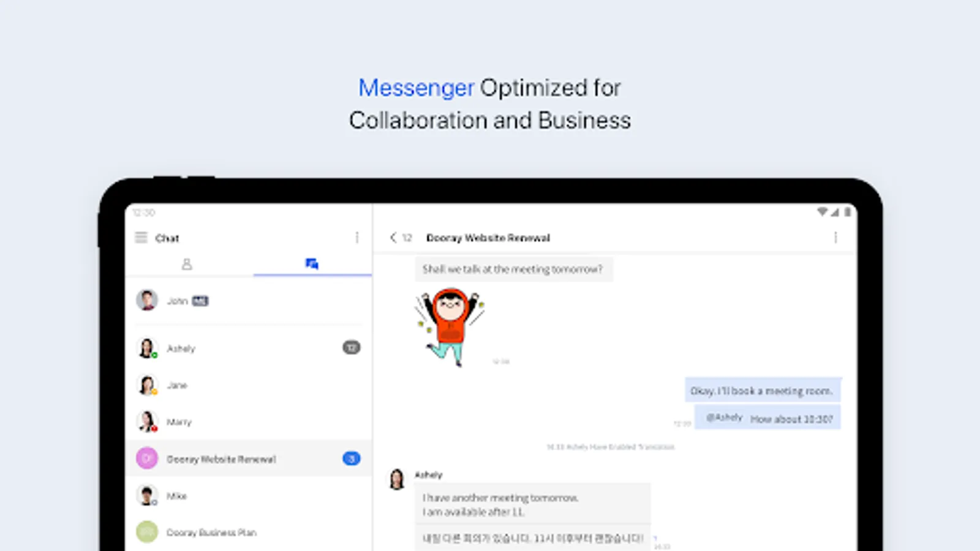Click the Korean translated message text
Viewport: 980px width, 551px height.
click(x=533, y=538)
